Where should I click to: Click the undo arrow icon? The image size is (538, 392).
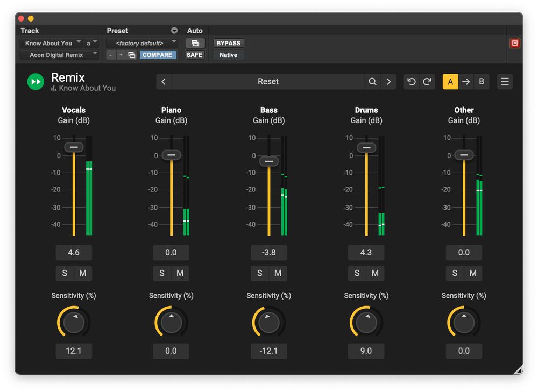(412, 82)
